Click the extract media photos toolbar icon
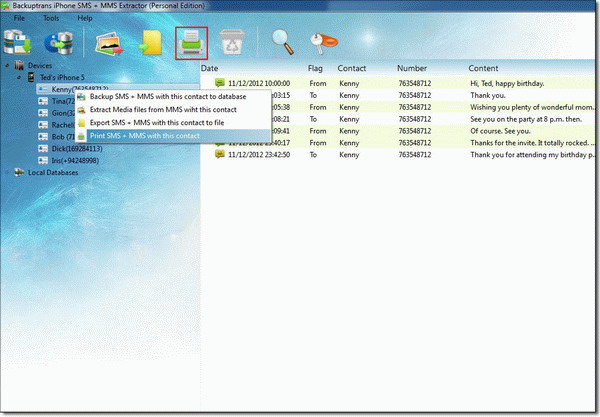 (109, 44)
